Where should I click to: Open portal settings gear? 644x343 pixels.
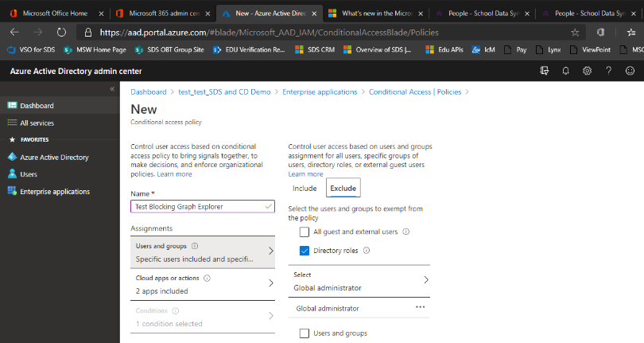(x=587, y=71)
